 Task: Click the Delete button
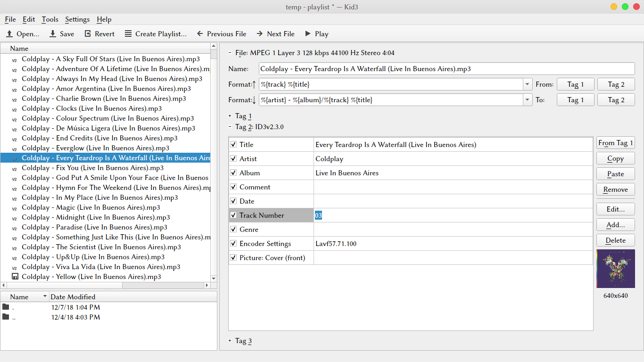pos(616,240)
